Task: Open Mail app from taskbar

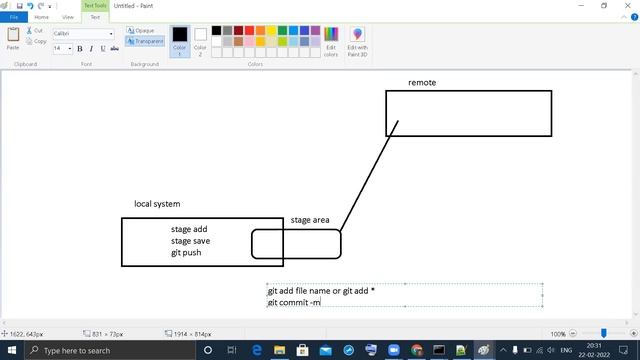Action: tap(325, 350)
